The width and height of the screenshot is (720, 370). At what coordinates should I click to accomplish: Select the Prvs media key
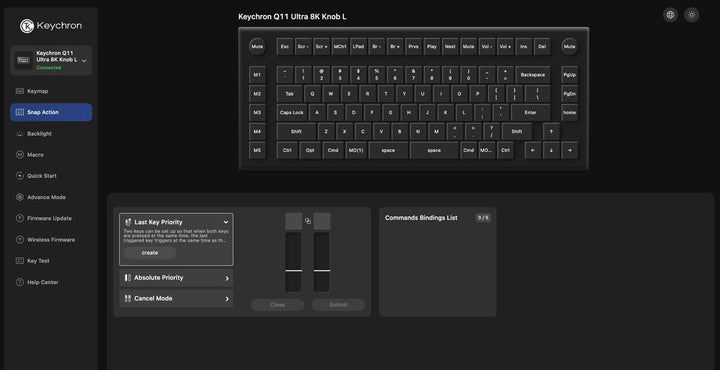(413, 46)
